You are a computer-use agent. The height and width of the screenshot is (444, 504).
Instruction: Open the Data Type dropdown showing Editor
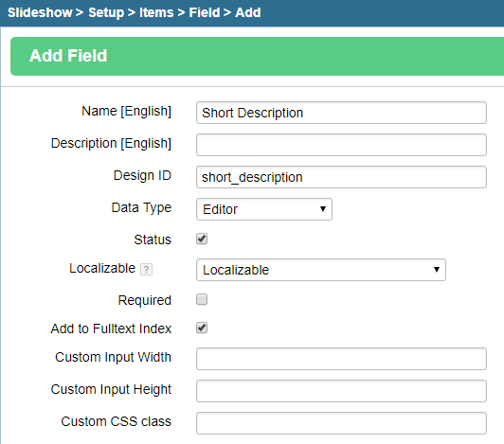tap(264, 209)
